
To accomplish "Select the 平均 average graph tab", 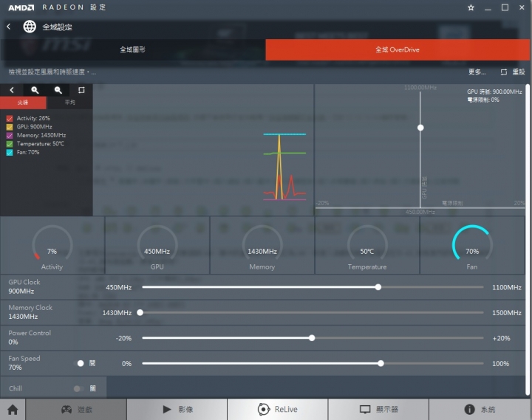I will (x=69, y=103).
